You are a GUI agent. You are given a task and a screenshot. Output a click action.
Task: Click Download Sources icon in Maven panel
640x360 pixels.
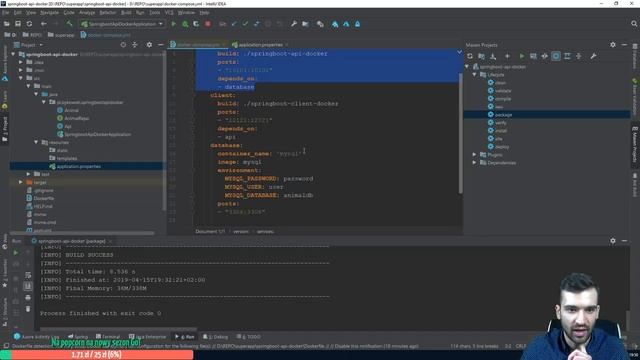pyautogui.click(x=493, y=56)
